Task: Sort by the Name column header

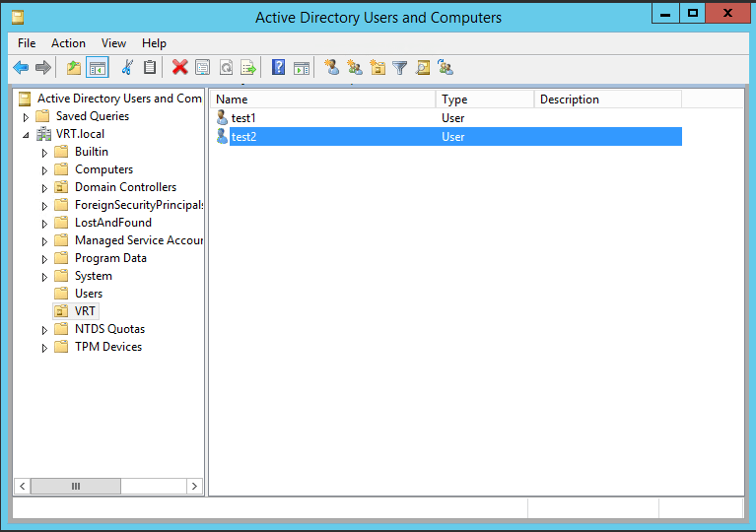Action: (323, 100)
